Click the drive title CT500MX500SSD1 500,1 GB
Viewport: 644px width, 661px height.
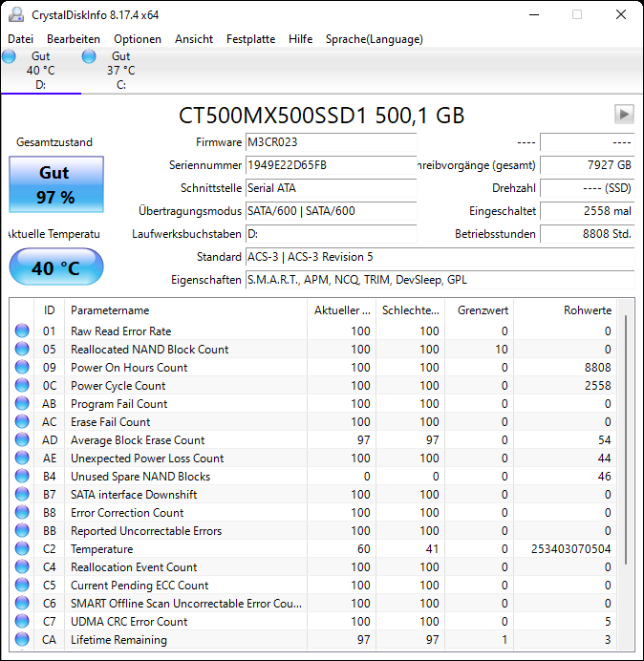click(x=321, y=116)
